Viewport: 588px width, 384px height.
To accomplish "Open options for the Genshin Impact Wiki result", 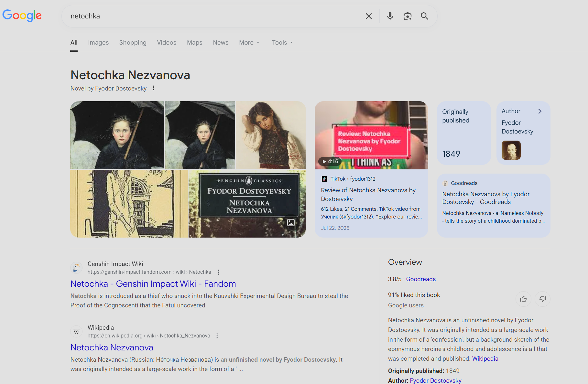I will [x=219, y=272].
